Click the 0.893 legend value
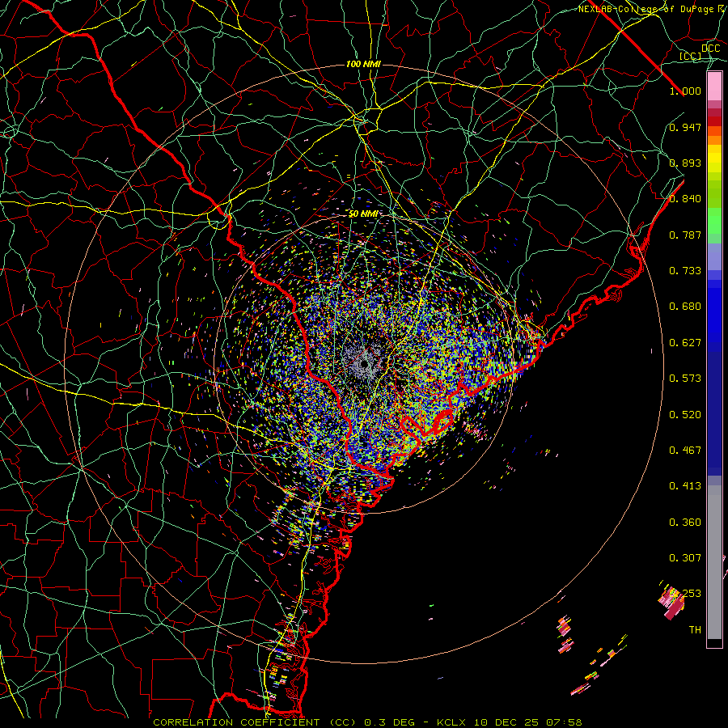The image size is (728, 728). [x=685, y=163]
